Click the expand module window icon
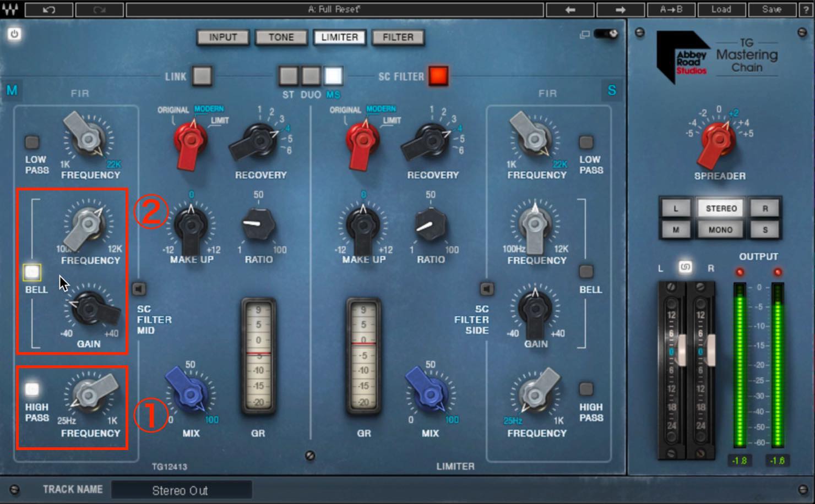 pyautogui.click(x=584, y=35)
